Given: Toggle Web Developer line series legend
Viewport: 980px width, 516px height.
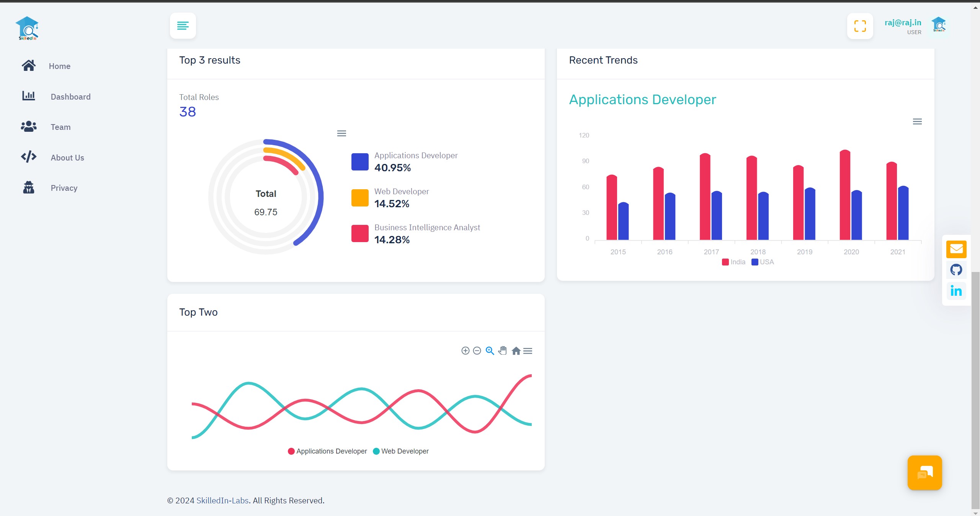Looking at the screenshot, I should pyautogui.click(x=401, y=451).
